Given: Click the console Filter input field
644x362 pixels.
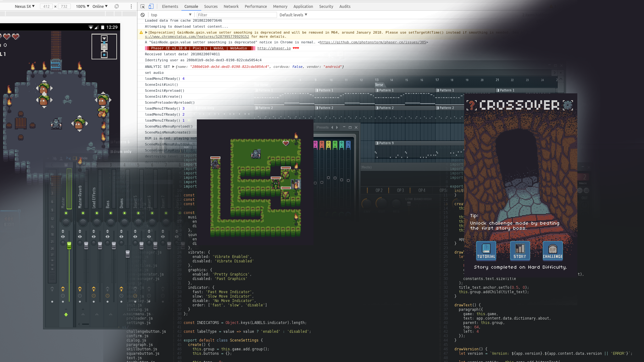Looking at the screenshot, I should 236,15.
